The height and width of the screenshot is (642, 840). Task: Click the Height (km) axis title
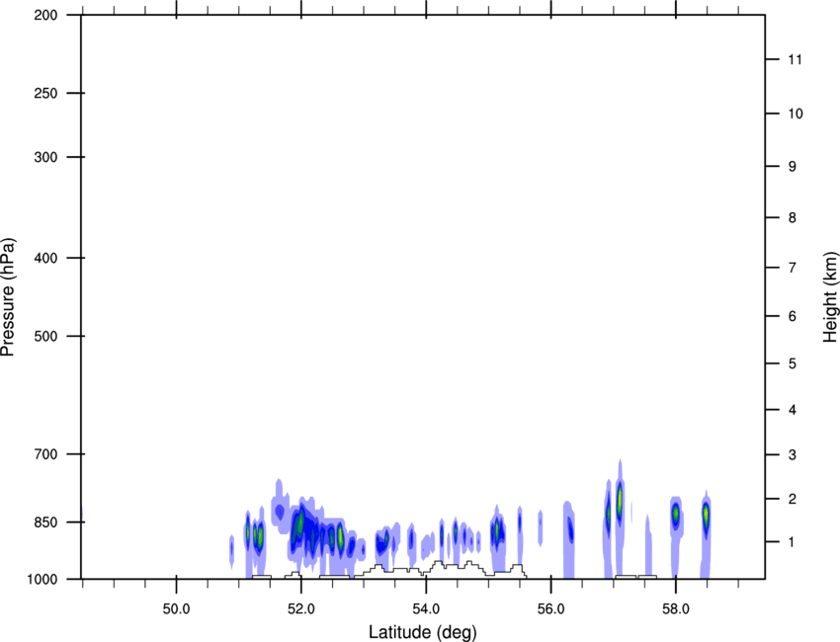tap(830, 296)
